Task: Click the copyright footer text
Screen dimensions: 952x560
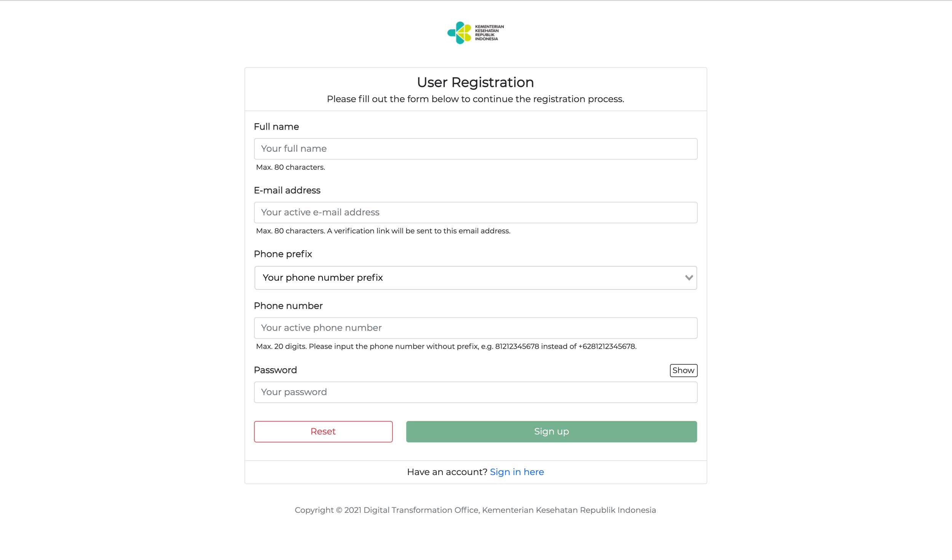Action: pos(475,510)
